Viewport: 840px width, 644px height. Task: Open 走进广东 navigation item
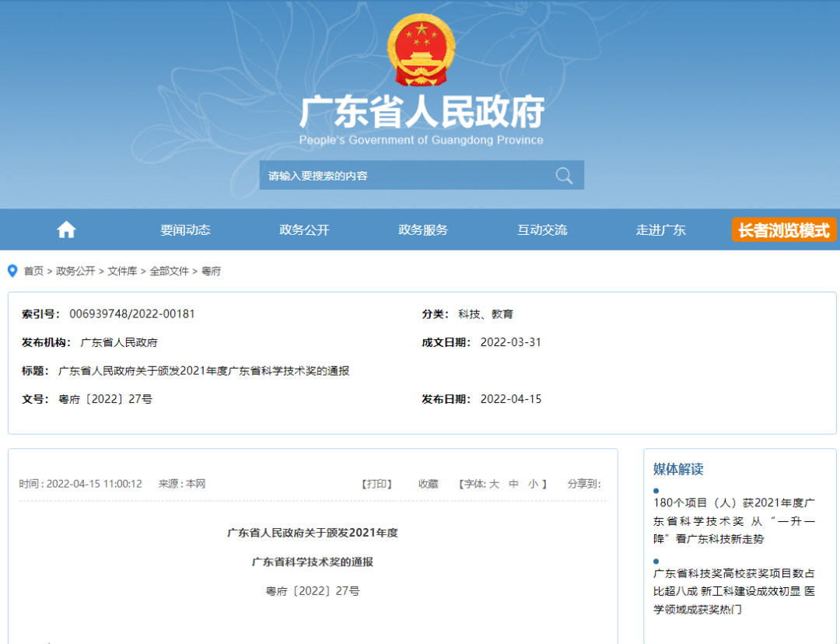pos(660,229)
